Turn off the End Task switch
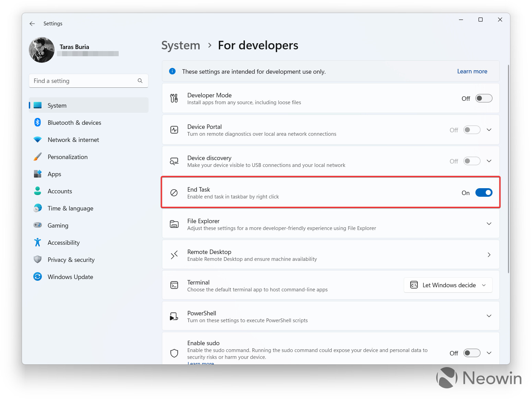The height and width of the screenshot is (399, 532). point(484,193)
